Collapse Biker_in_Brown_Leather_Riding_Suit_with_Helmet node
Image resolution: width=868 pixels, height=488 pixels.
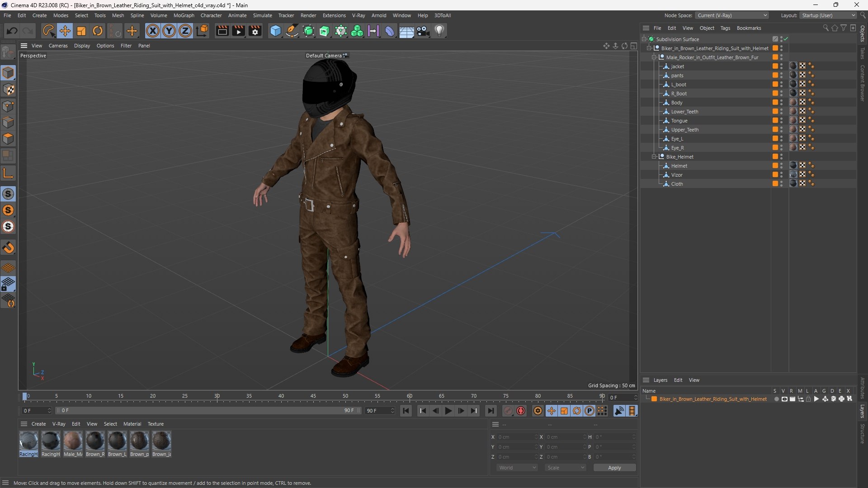coord(649,48)
